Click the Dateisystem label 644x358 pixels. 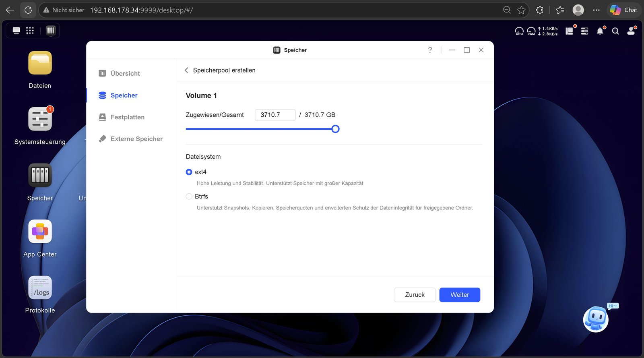[x=203, y=157]
